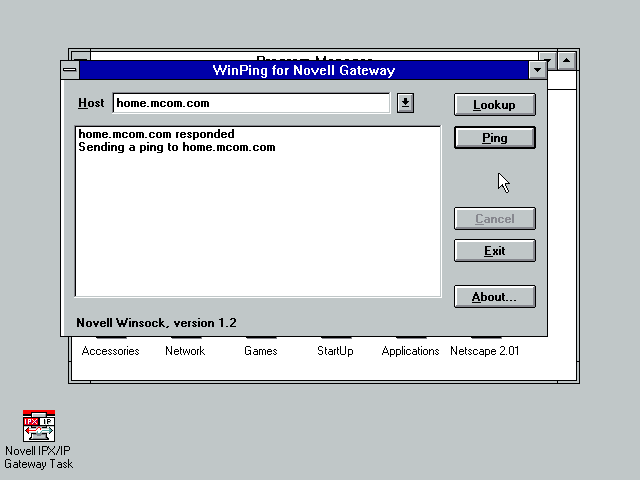Click the WinPing for Novell Gateway title bar

(x=304, y=70)
